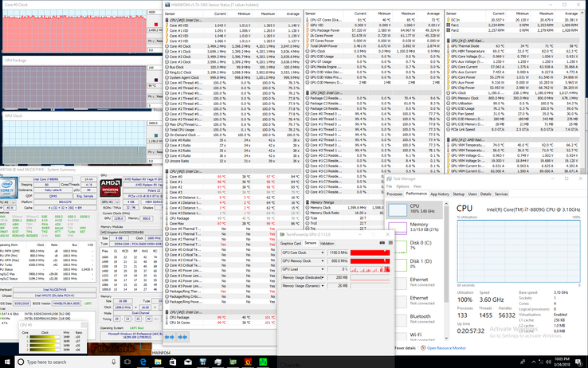Select the Uncore Ratio sensor row
This screenshot has width=588, height=368.
coord(233,161)
